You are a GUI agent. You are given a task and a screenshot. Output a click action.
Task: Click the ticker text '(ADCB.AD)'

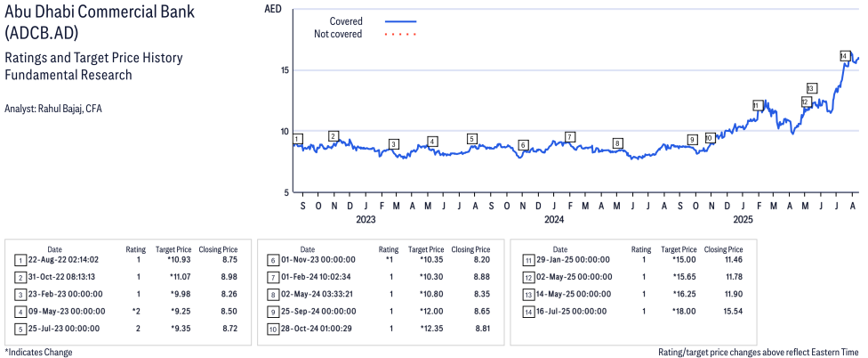(42, 33)
